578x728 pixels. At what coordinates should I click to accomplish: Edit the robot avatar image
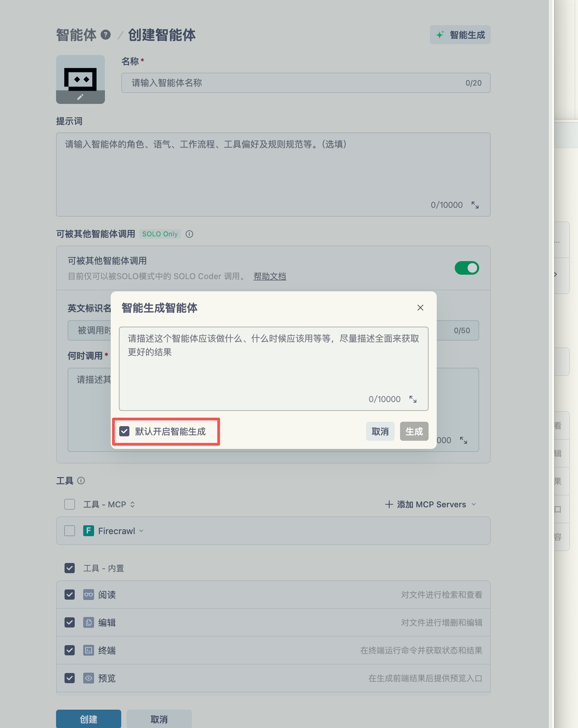(x=80, y=97)
